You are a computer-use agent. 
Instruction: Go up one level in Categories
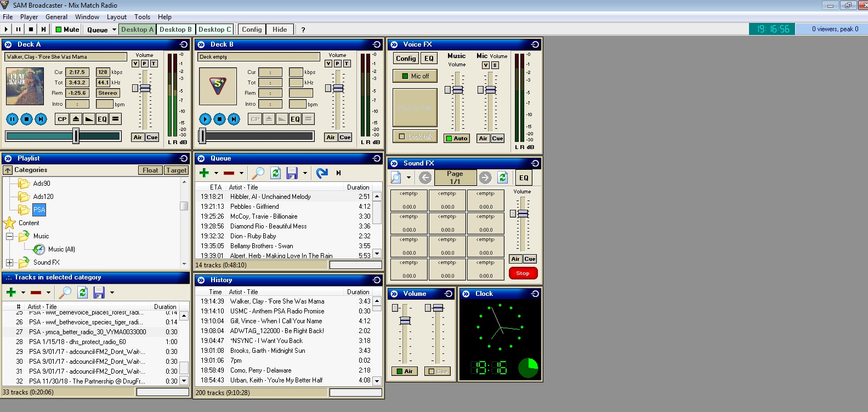pos(8,170)
